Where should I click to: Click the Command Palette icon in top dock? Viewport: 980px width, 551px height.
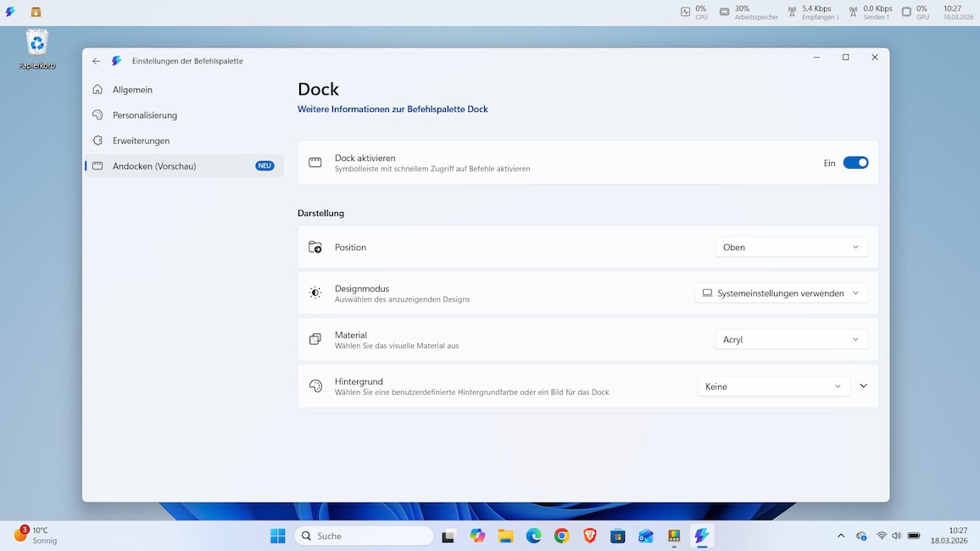(x=11, y=12)
